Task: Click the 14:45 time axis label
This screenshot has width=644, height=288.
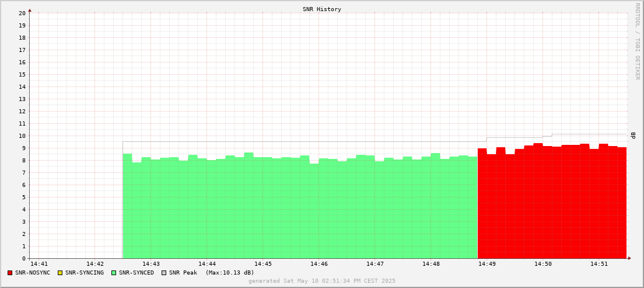Action: (263, 263)
